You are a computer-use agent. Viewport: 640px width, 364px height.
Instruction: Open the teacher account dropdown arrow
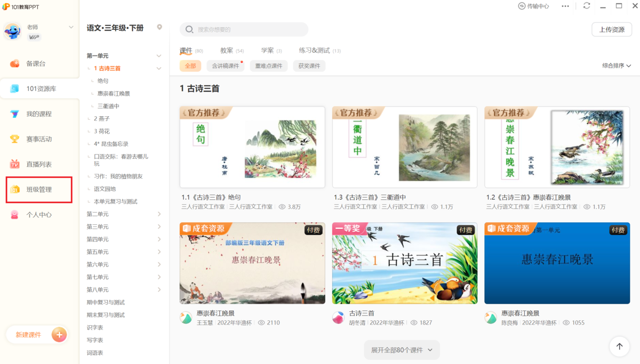[71, 27]
